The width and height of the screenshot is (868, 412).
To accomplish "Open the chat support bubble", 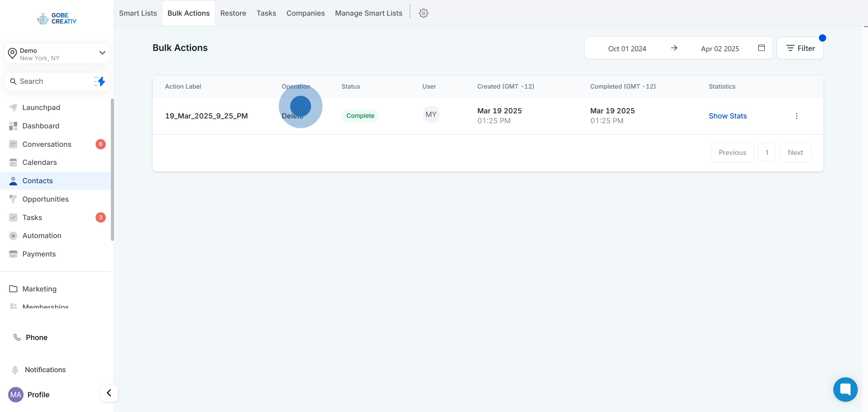I will [845, 389].
